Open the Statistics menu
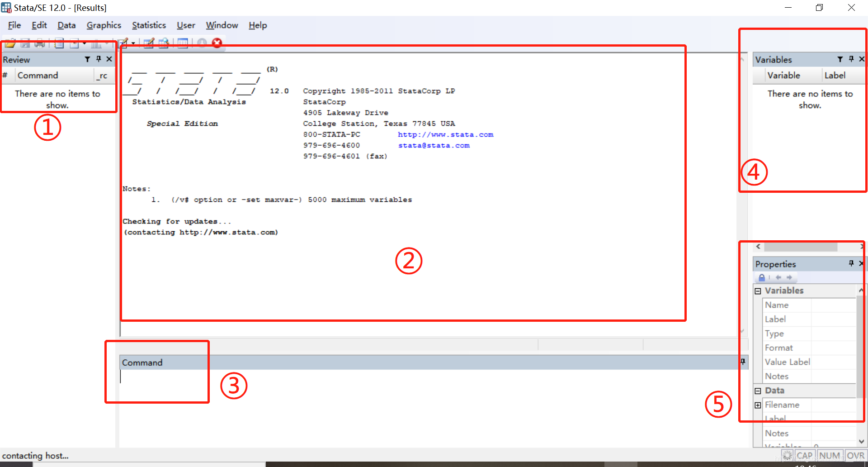The height and width of the screenshot is (467, 868). pos(149,25)
